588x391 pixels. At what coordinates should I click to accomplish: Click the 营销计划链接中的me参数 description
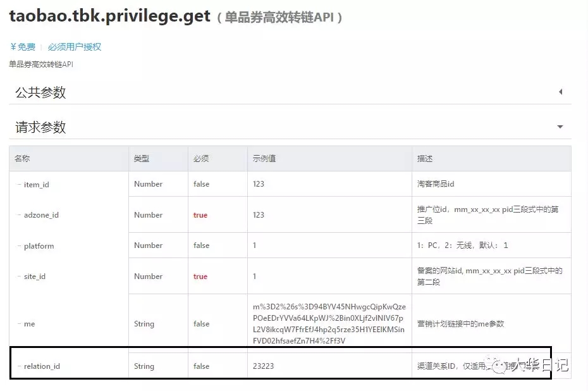460,324
